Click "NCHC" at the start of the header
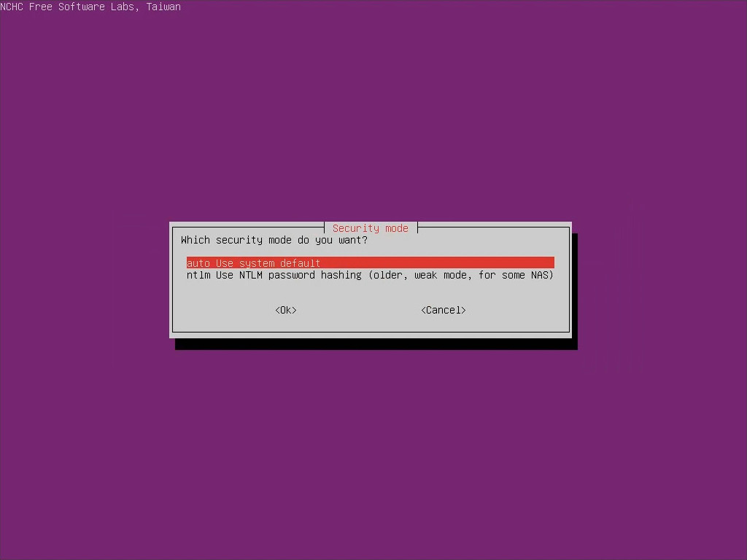The height and width of the screenshot is (560, 747). pos(12,7)
